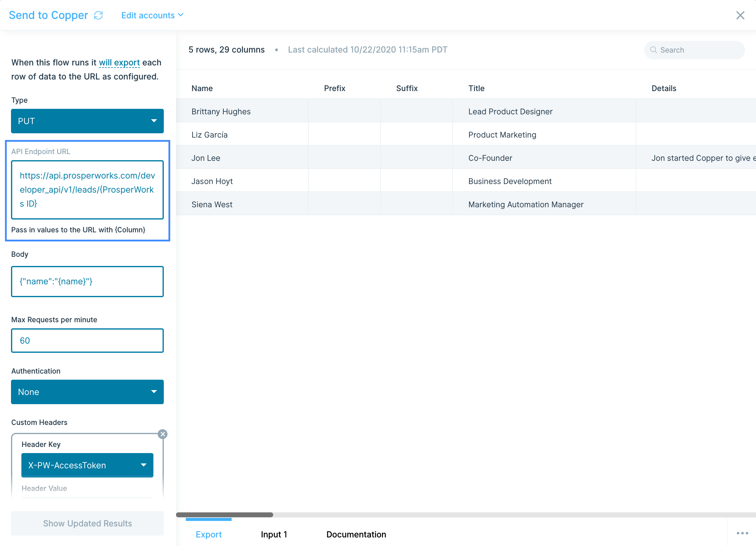Click the Prefix column header

click(x=335, y=88)
